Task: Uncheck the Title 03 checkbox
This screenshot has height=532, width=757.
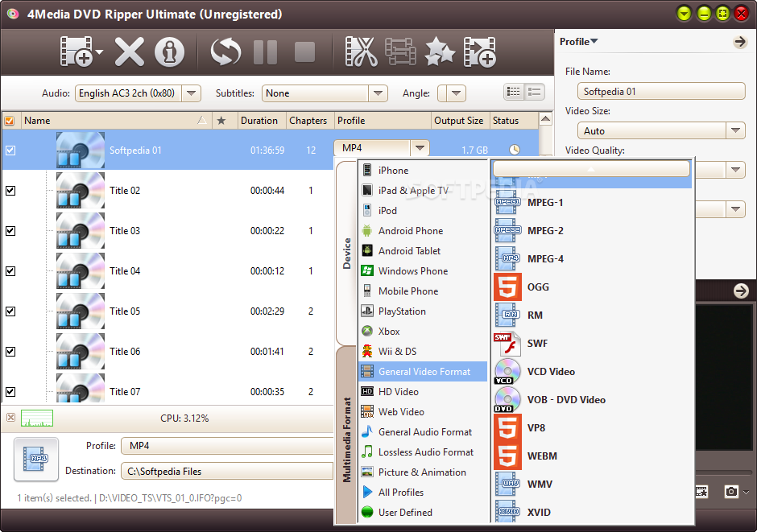Action: tap(10, 230)
